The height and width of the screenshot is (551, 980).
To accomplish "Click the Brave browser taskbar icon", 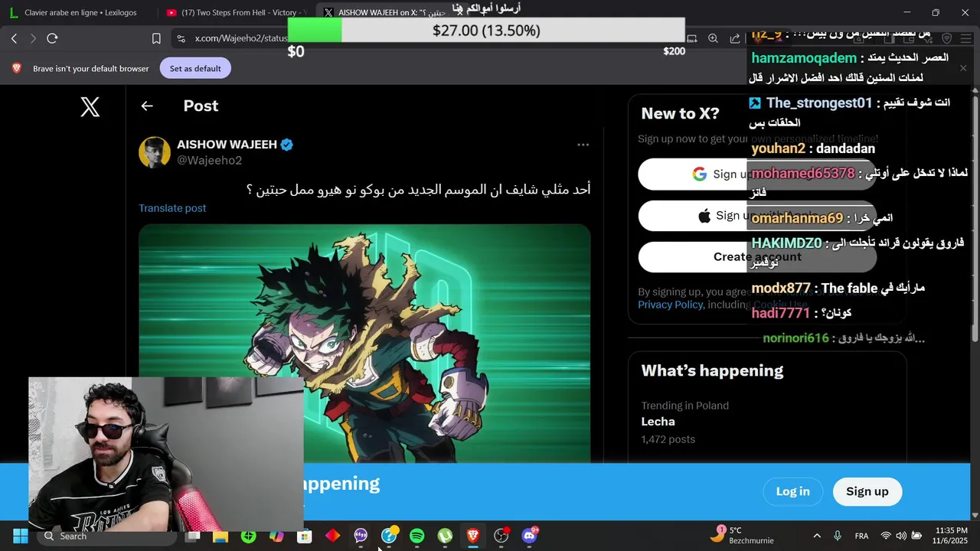I will point(473,536).
